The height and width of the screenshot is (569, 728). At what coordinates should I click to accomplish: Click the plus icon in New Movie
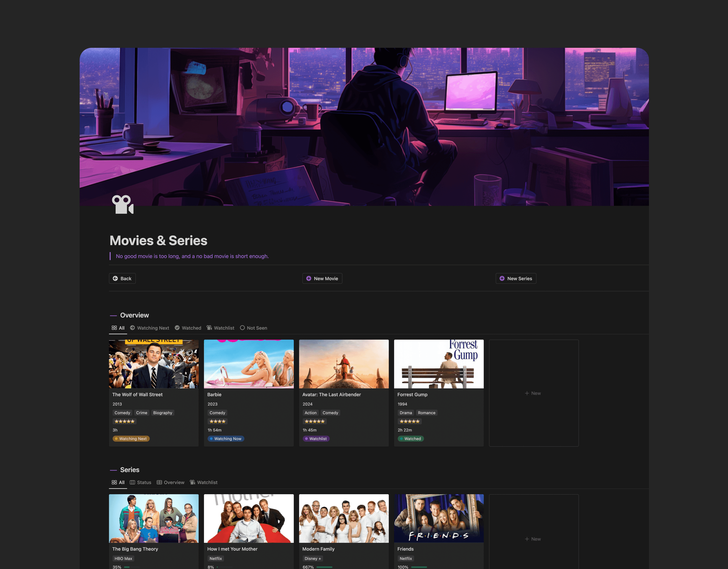(x=309, y=279)
